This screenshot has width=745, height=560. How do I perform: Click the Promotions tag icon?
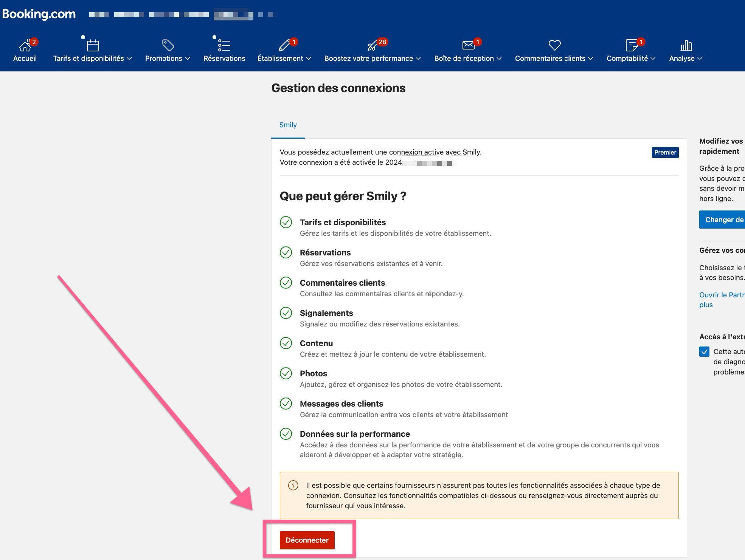tap(168, 45)
